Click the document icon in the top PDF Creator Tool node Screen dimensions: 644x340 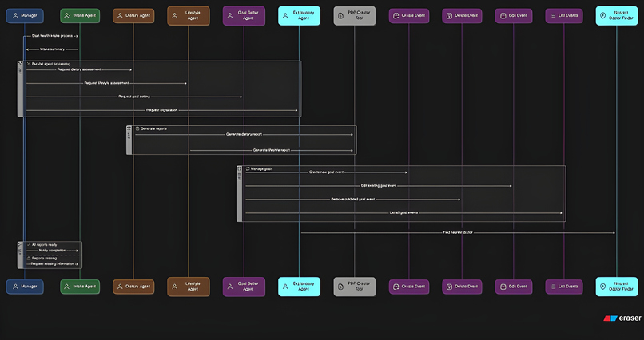tap(341, 16)
